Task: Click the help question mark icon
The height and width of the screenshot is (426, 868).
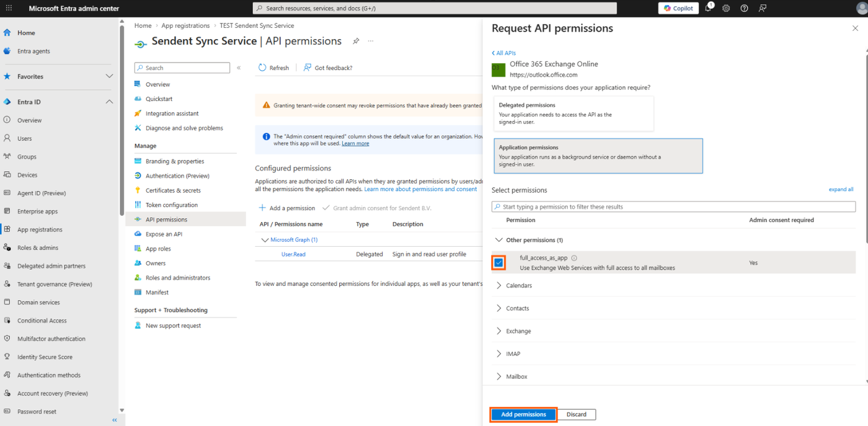Action: tap(744, 8)
